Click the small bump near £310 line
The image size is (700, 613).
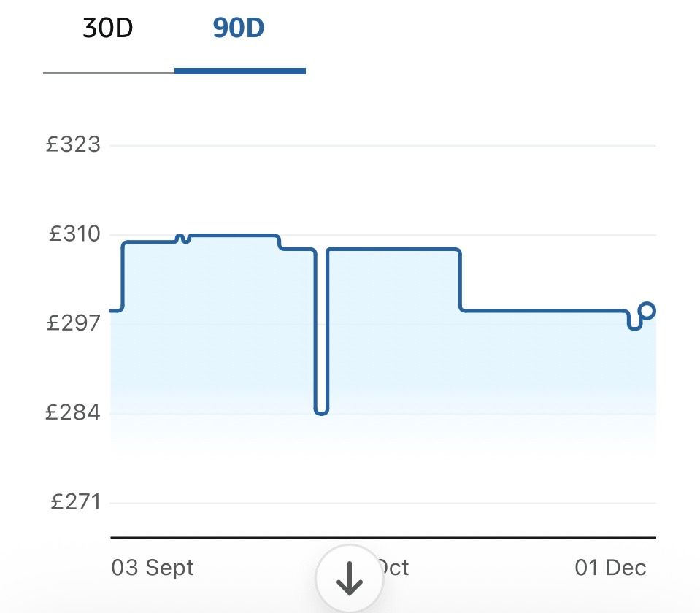(182, 238)
